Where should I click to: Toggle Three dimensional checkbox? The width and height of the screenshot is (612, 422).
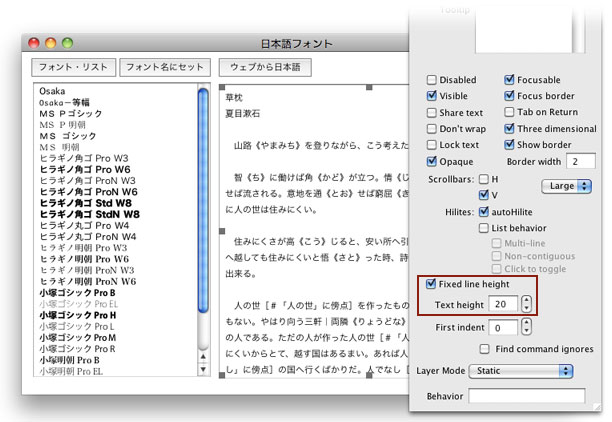pos(509,128)
